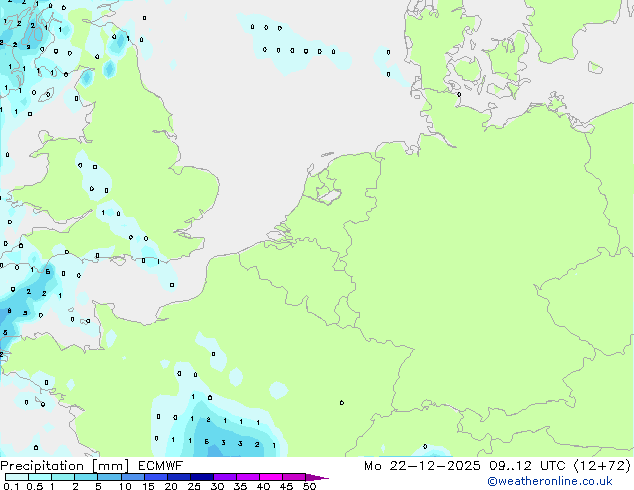634x490 pixels.
Task: Click the number 50 on the legend scale
Action: point(309,487)
